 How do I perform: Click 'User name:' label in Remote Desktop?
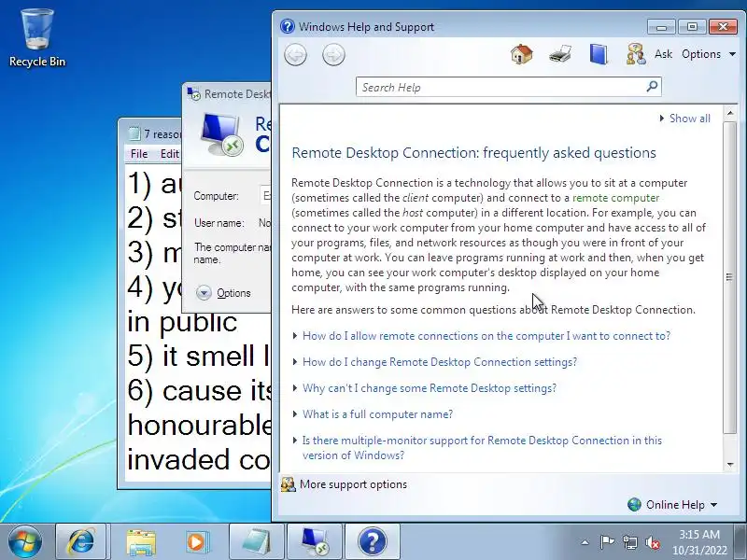218,223
